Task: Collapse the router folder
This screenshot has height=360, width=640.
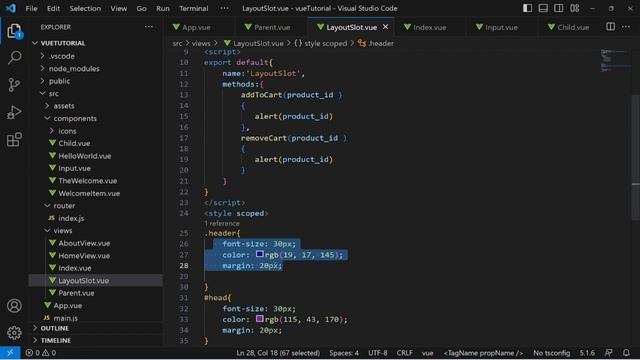Action: pyautogui.click(x=97, y=206)
